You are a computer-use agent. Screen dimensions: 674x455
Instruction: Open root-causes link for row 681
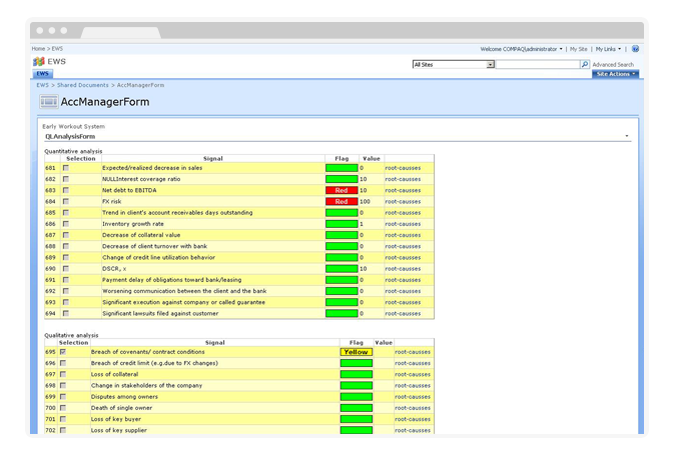403,168
